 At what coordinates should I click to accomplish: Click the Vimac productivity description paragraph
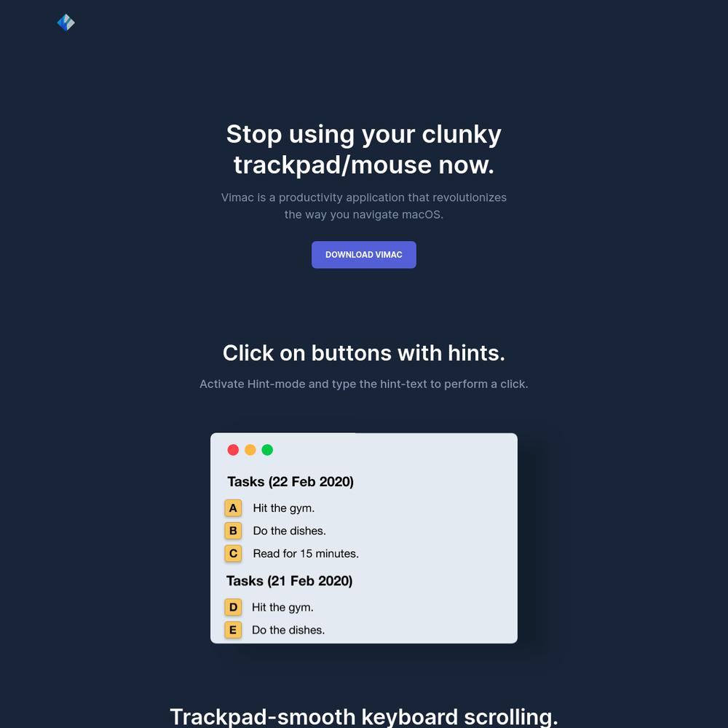coord(363,206)
